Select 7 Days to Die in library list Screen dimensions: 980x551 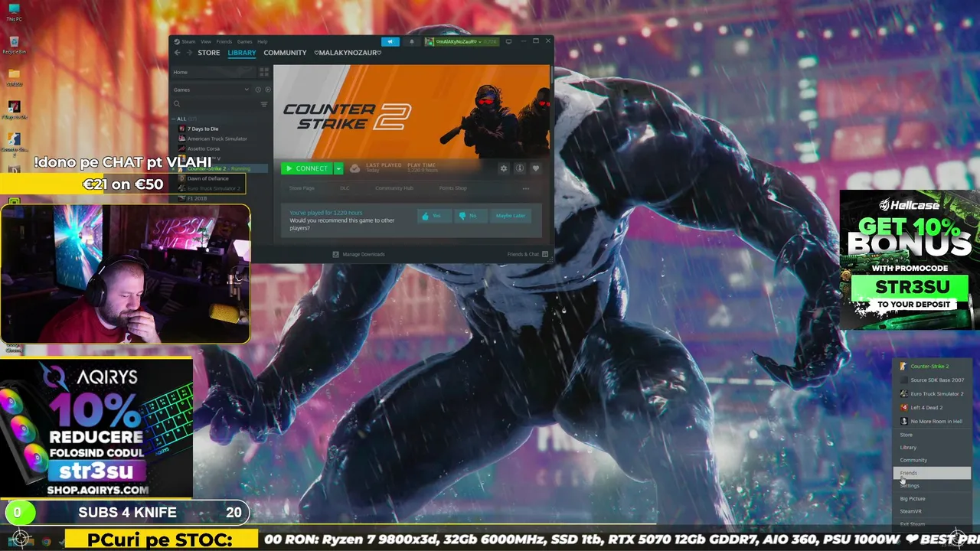[x=203, y=129]
